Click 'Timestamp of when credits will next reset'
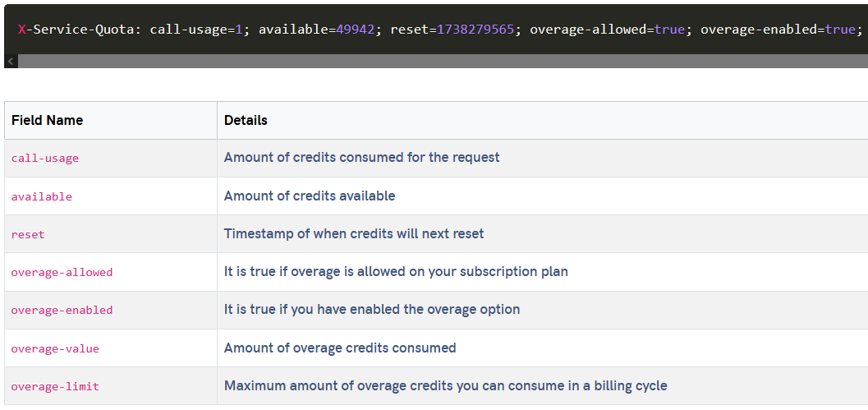Screen dimensions: 868x410 (354, 234)
